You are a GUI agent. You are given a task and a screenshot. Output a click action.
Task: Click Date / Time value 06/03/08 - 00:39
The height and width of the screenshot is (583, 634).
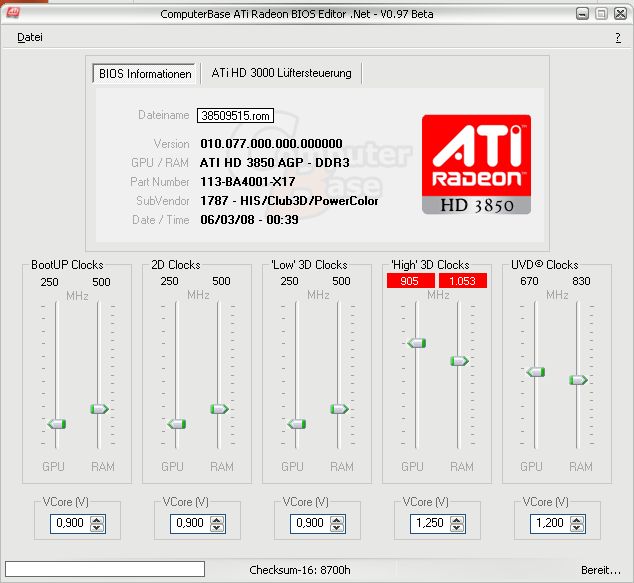tap(249, 220)
